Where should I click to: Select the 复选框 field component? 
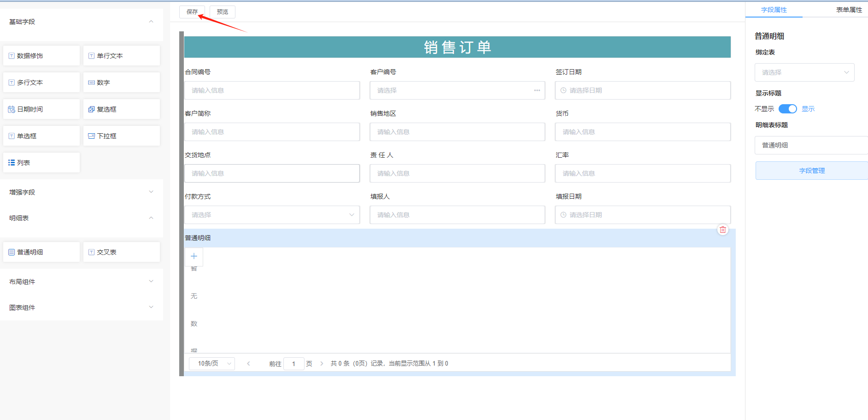122,109
